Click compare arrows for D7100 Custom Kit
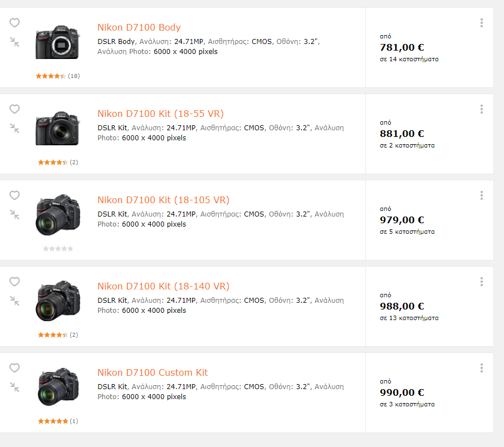This screenshot has height=447, width=504. pyautogui.click(x=14, y=387)
